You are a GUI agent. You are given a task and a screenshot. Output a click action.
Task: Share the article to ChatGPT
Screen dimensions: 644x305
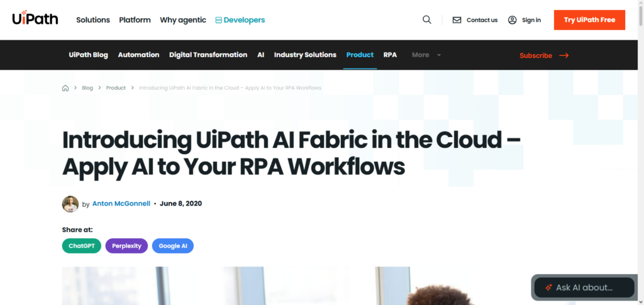coord(81,246)
